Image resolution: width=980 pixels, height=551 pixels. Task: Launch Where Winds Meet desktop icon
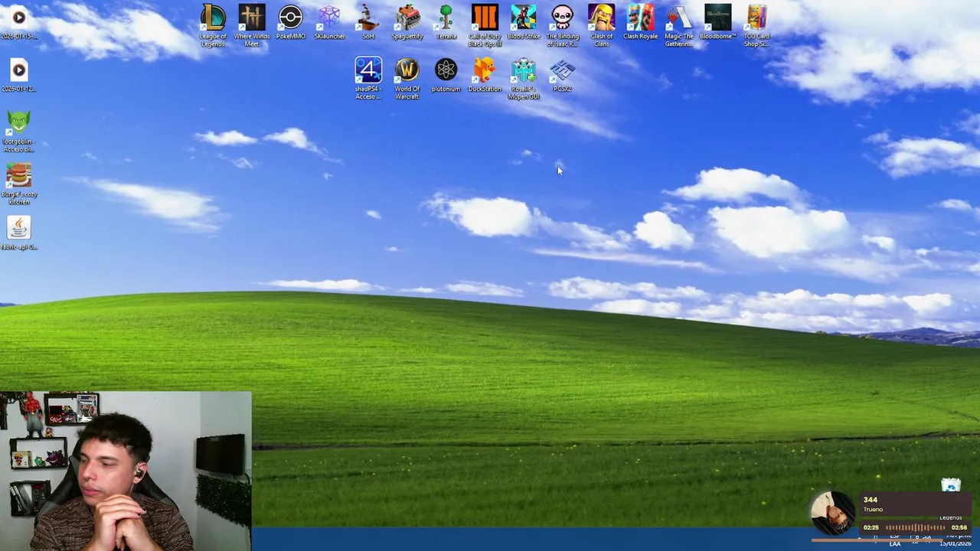pyautogui.click(x=252, y=25)
